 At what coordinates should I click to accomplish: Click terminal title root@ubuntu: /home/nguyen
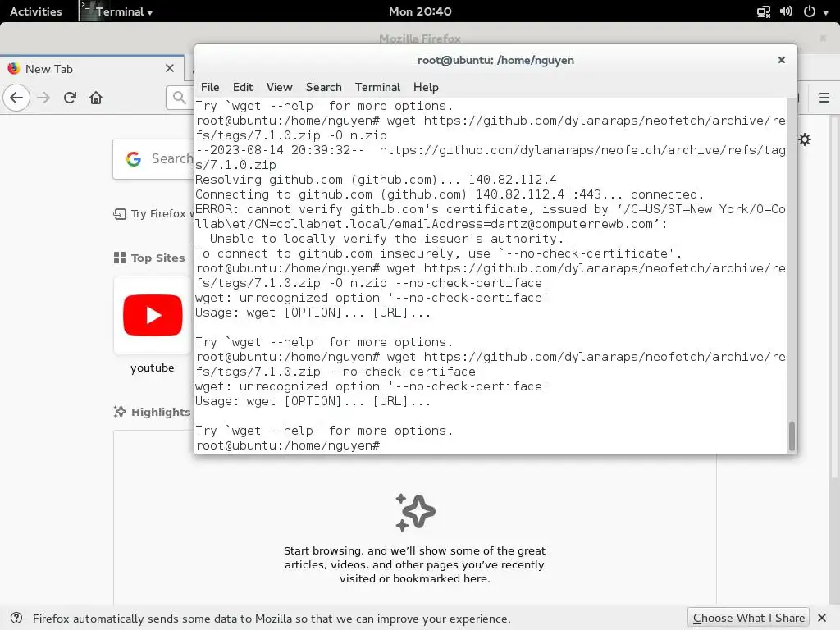(x=495, y=60)
